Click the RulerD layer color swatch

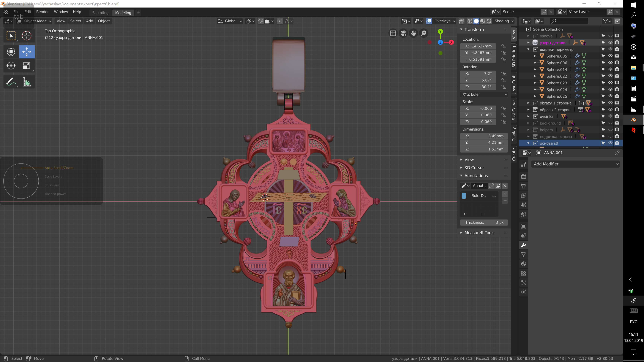[x=464, y=196]
